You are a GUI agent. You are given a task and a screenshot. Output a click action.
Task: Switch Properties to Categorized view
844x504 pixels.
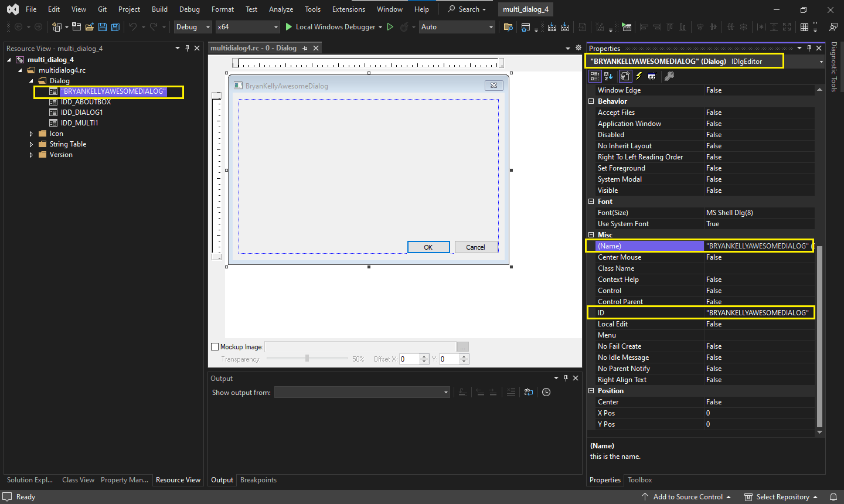(x=595, y=76)
